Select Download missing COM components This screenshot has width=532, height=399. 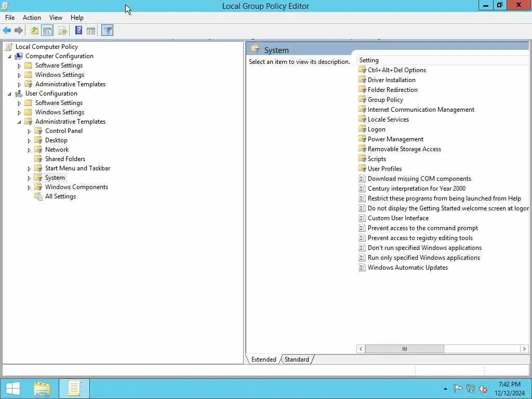pyautogui.click(x=419, y=179)
